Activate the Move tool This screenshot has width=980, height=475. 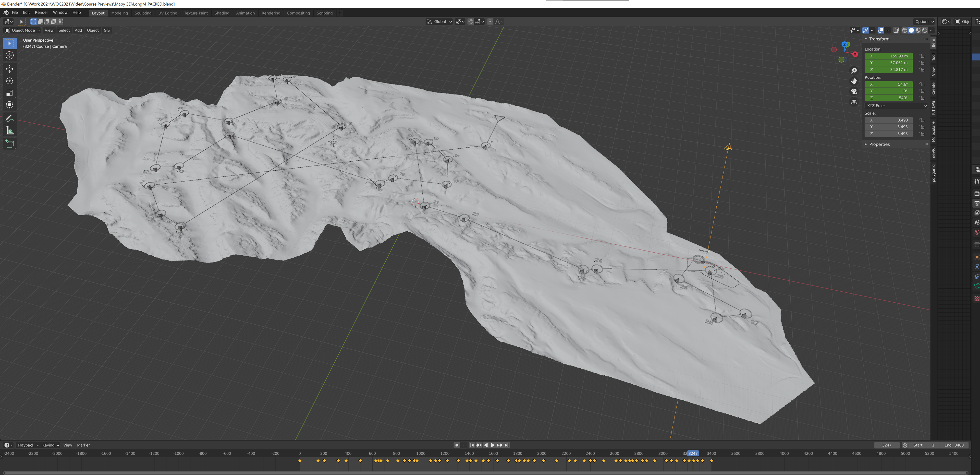(9, 69)
